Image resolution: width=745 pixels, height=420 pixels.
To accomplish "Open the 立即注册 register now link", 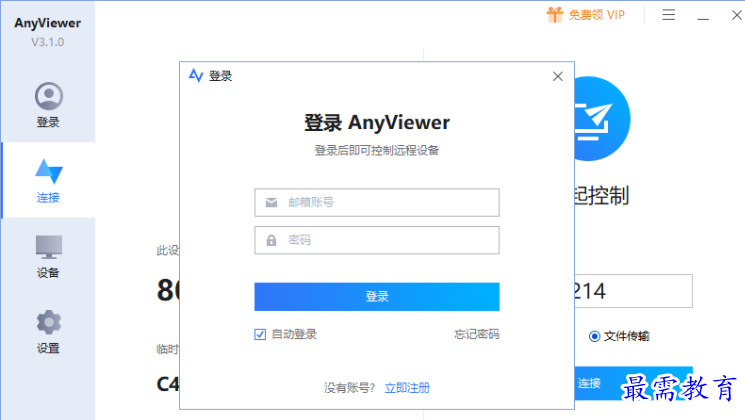I will pos(407,388).
